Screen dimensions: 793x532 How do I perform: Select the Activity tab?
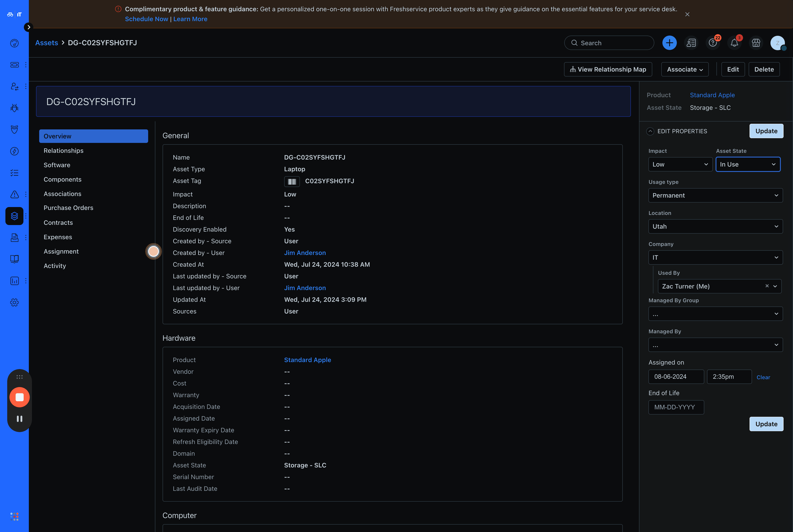point(55,266)
